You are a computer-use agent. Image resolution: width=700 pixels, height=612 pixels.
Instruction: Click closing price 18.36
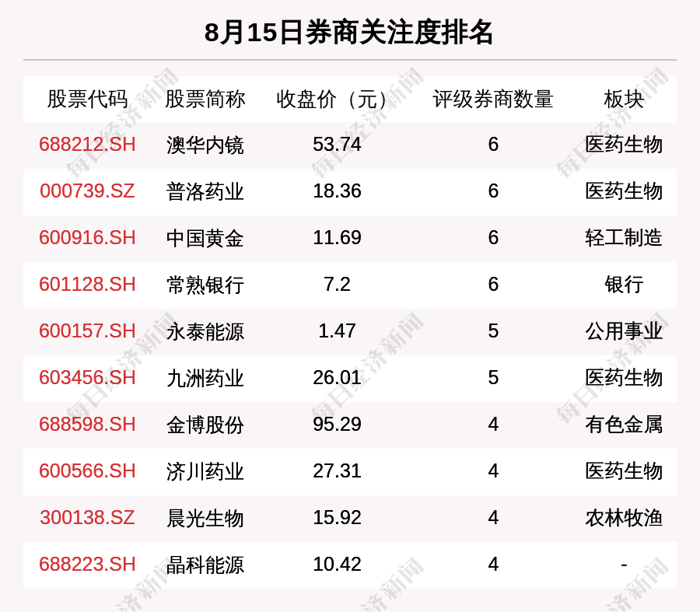pos(337,191)
